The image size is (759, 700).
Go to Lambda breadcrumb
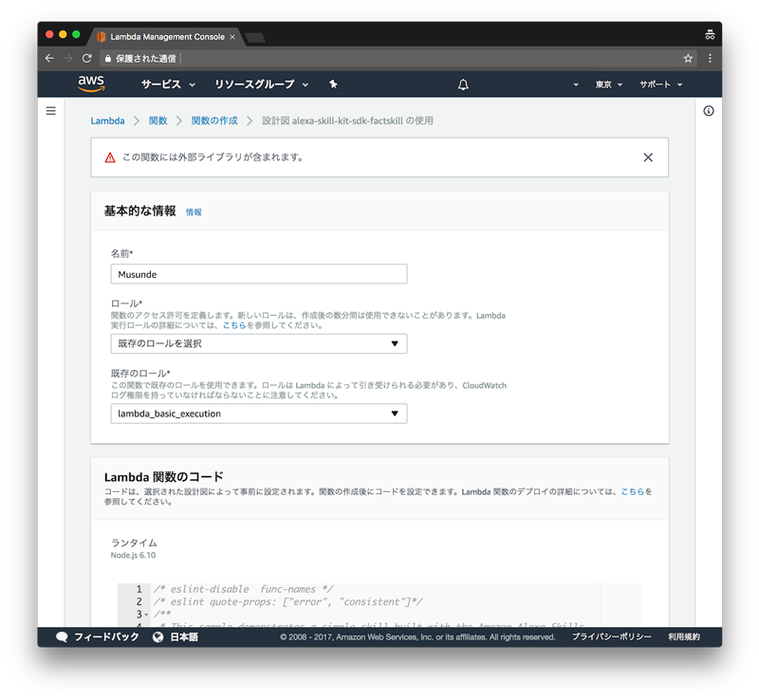(x=107, y=120)
